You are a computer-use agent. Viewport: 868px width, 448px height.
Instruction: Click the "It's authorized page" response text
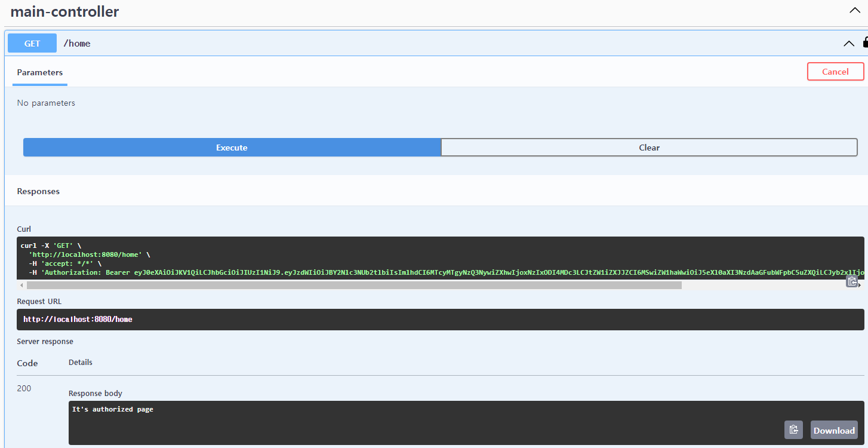pyautogui.click(x=113, y=409)
